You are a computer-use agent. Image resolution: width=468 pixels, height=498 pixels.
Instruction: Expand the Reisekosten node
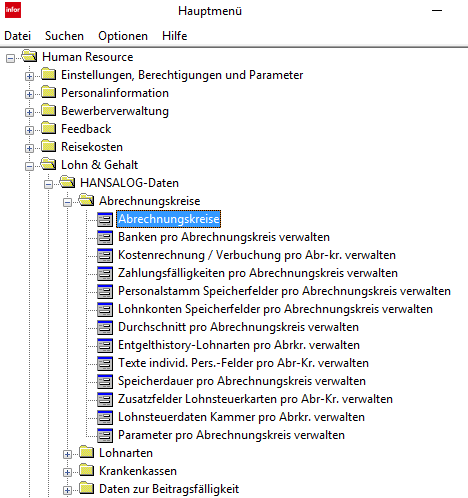29,148
